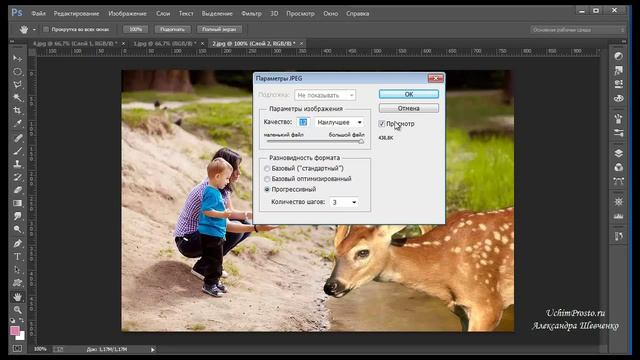Select the Dodge tool
The width and height of the screenshot is (640, 360).
[17, 229]
